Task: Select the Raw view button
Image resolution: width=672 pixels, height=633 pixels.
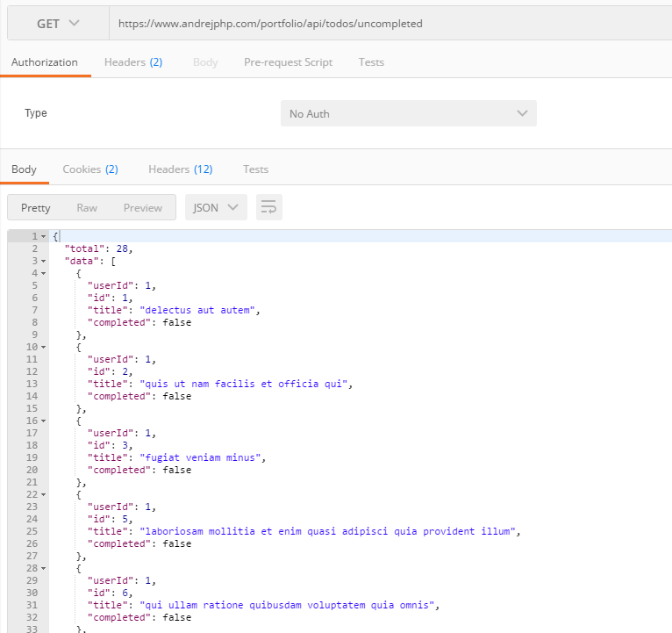Action: (87, 208)
